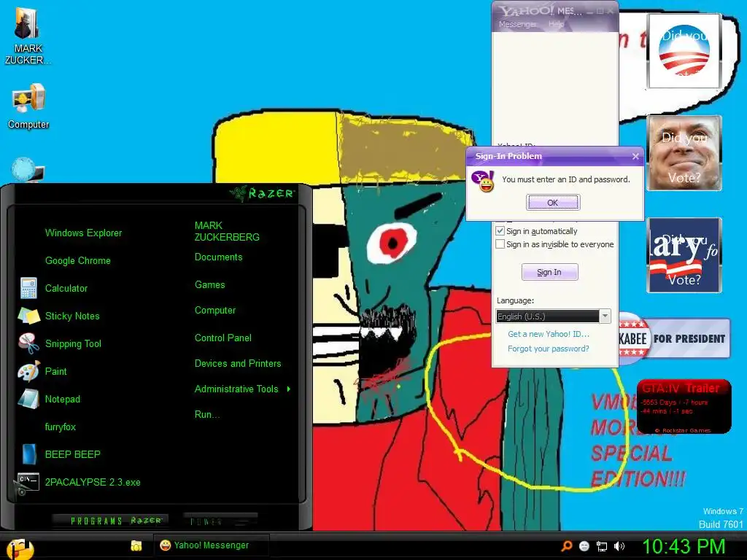Click Yahoo! Messenger taskbar button

tap(211, 545)
